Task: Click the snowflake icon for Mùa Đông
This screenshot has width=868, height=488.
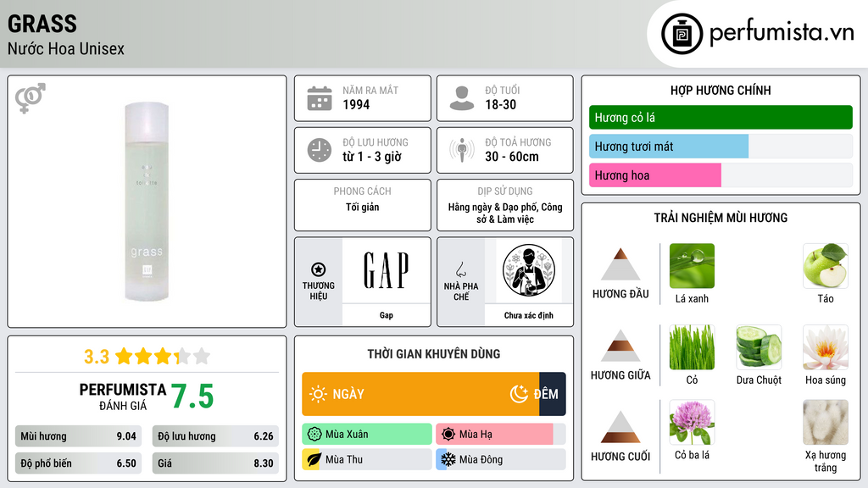Action: [448, 459]
